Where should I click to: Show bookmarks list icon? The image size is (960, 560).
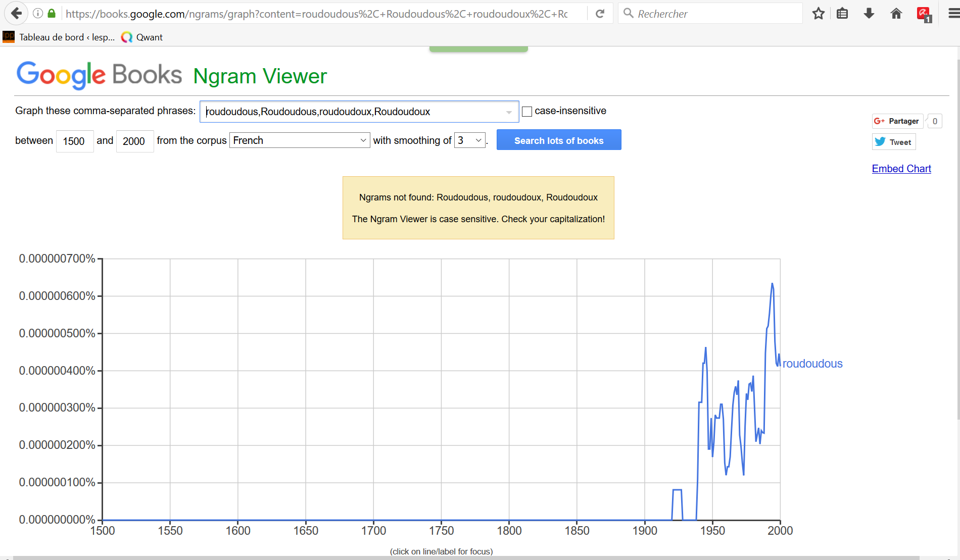click(842, 14)
